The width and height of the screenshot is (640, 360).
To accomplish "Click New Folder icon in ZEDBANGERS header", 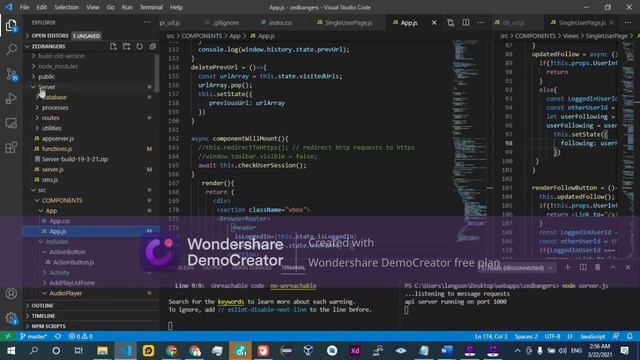I will (127, 46).
